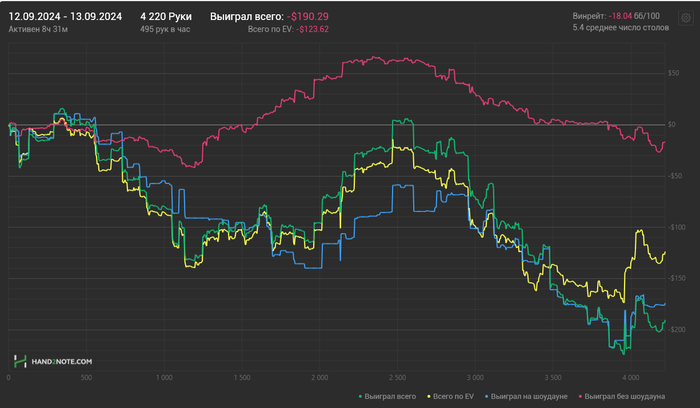Click the '2 500' x-axis tick label

[397, 378]
